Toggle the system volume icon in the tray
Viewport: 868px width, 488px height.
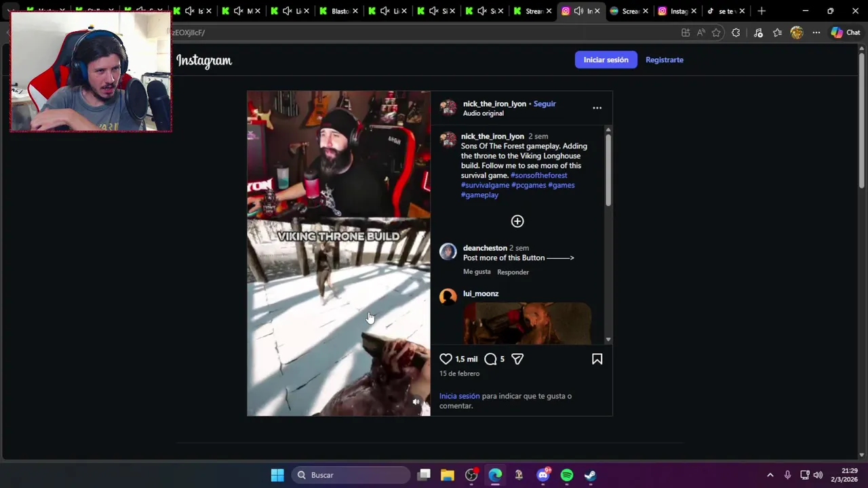pos(818,475)
